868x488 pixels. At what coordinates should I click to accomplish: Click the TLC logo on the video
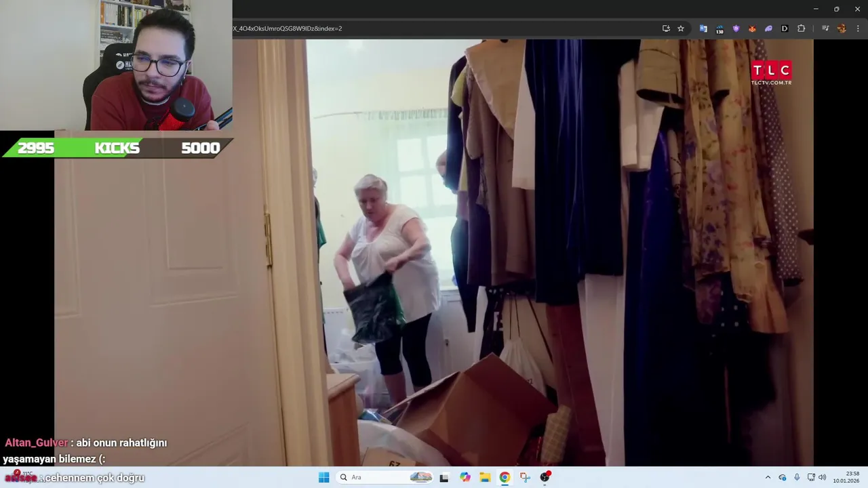[771, 73]
